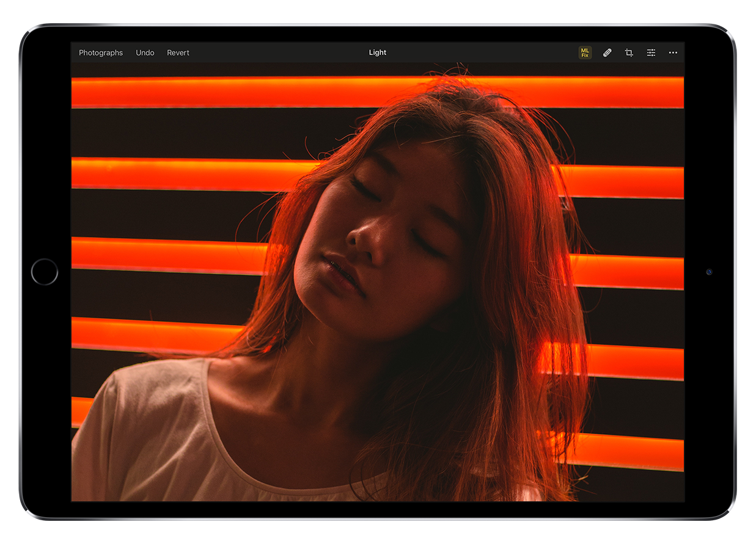
Task: Return to Photographs from the menu bar
Action: tap(100, 53)
